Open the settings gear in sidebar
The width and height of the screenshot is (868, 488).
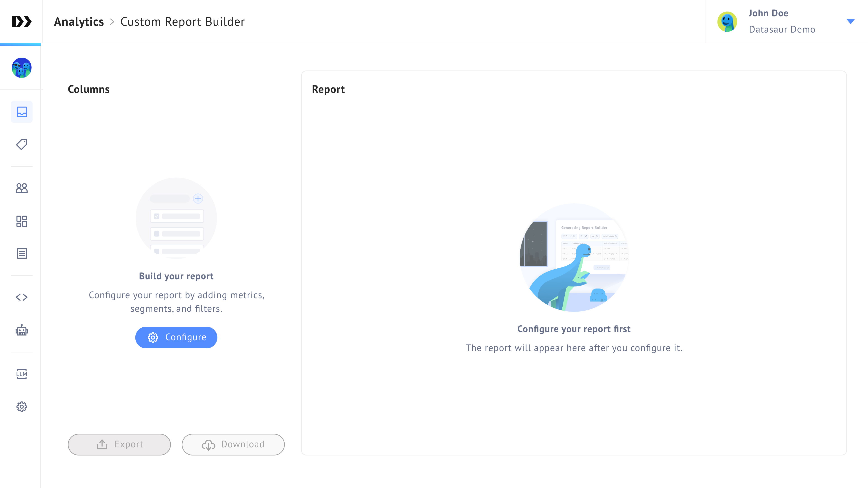(x=21, y=406)
